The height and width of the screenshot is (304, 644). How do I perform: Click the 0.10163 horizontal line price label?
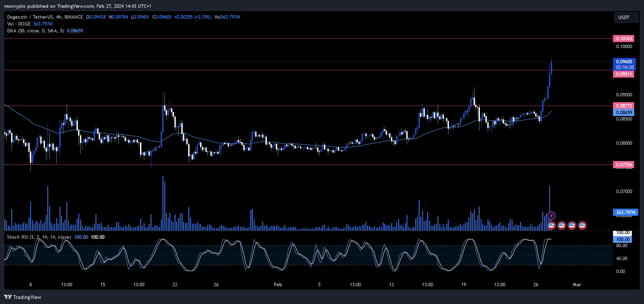[624, 39]
